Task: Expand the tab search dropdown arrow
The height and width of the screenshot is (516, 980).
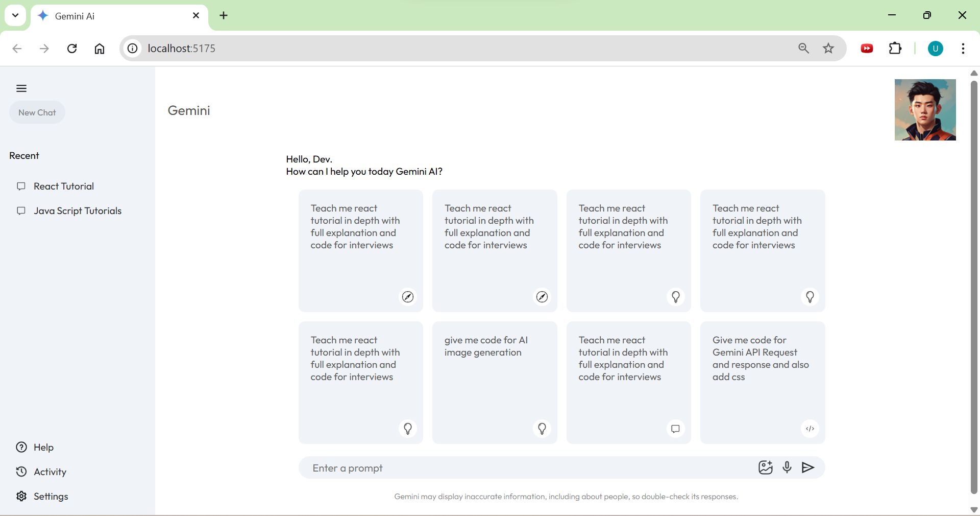Action: pos(15,15)
